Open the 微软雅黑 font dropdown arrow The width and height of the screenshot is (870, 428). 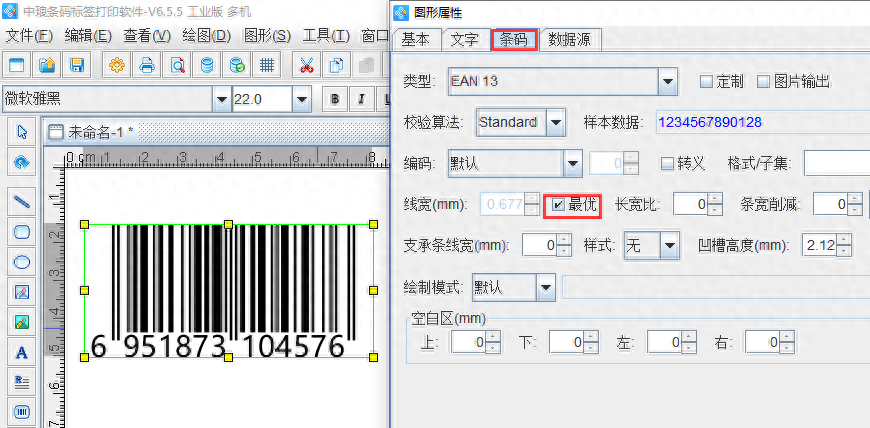pyautogui.click(x=222, y=99)
